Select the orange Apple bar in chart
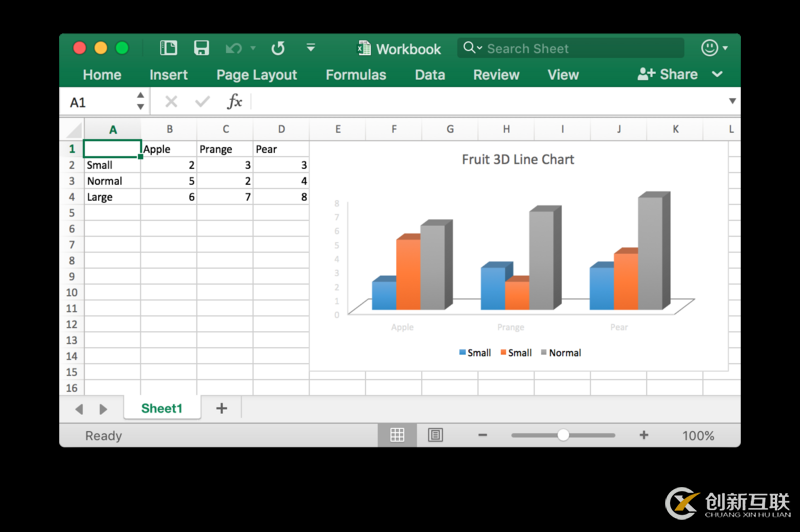 tap(409, 274)
